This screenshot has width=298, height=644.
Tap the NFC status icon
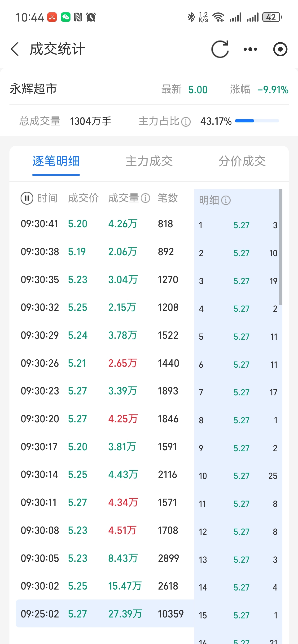click(x=78, y=17)
